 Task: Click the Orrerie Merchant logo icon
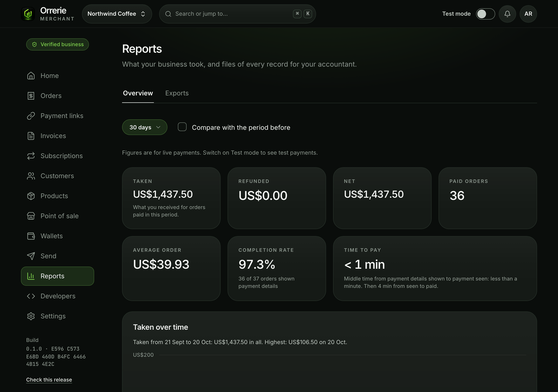28,14
